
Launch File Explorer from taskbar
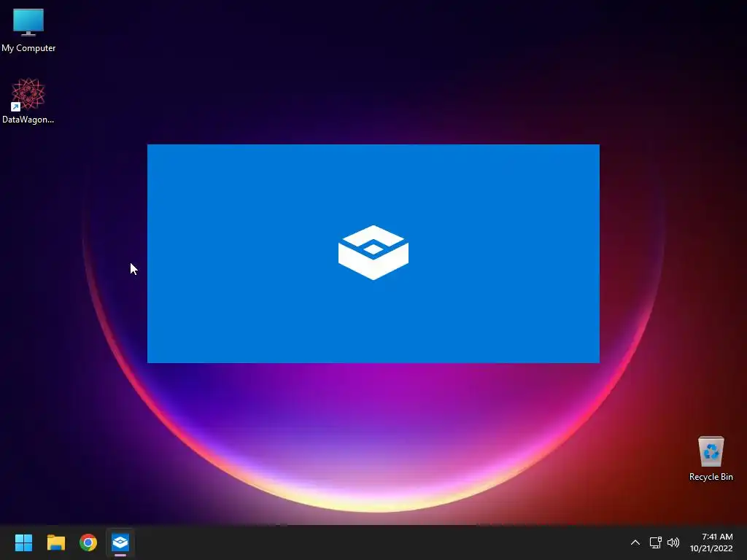click(x=55, y=542)
